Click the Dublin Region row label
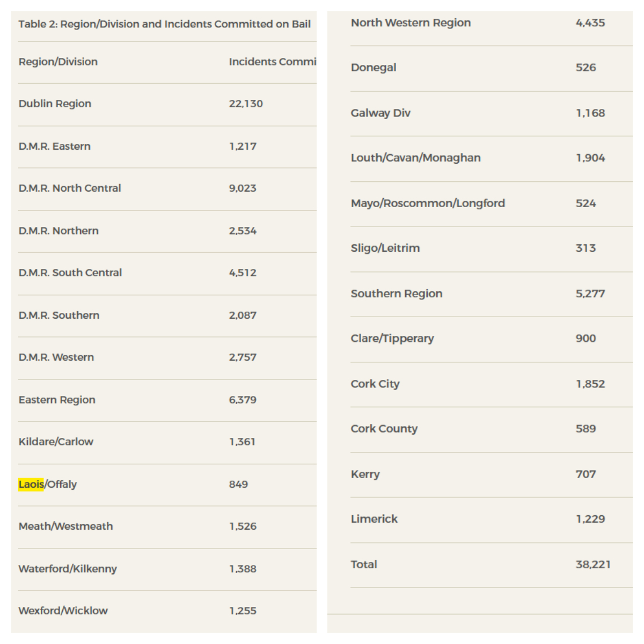644x644 pixels. pos(55,104)
